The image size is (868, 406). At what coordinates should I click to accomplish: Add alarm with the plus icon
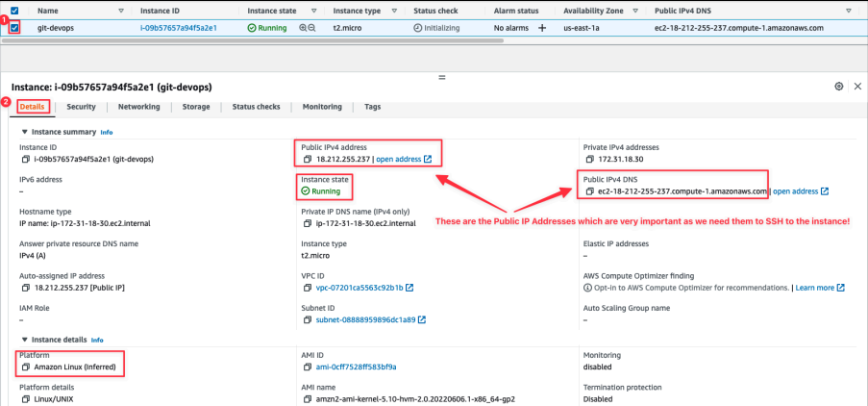pos(542,28)
